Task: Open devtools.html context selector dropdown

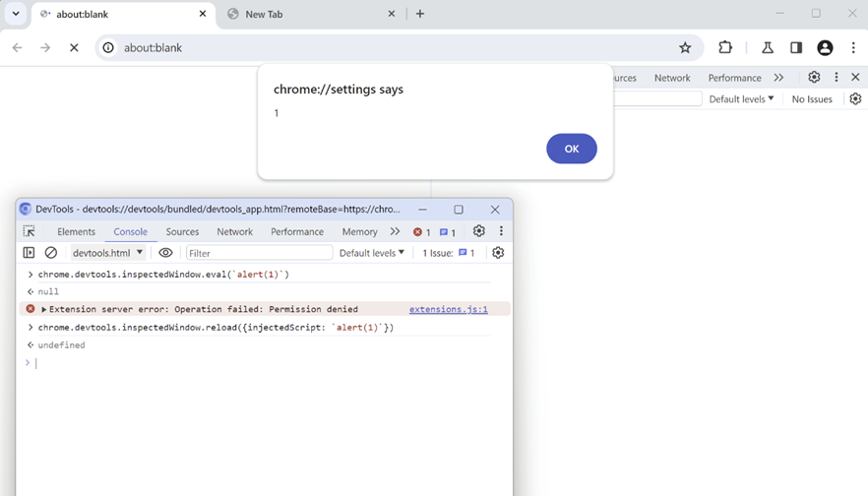Action: coord(108,253)
